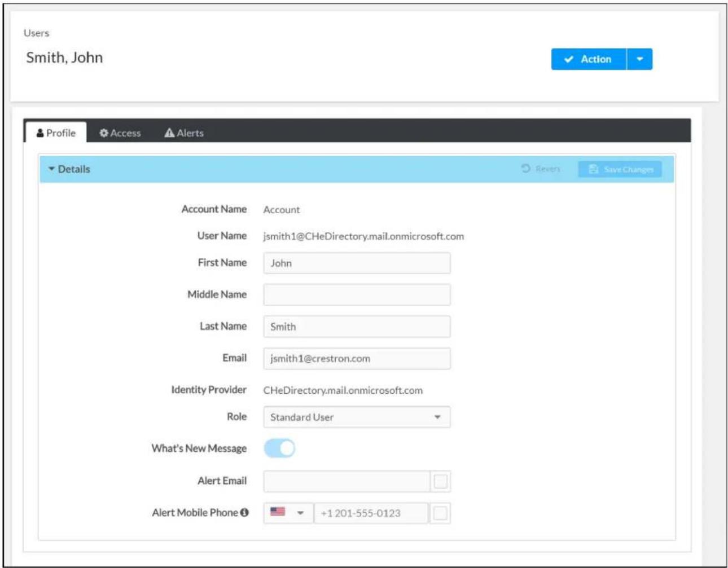Click the Alert Mobile Phone info icon
Screen dimensions: 728x568
pyautogui.click(x=244, y=512)
